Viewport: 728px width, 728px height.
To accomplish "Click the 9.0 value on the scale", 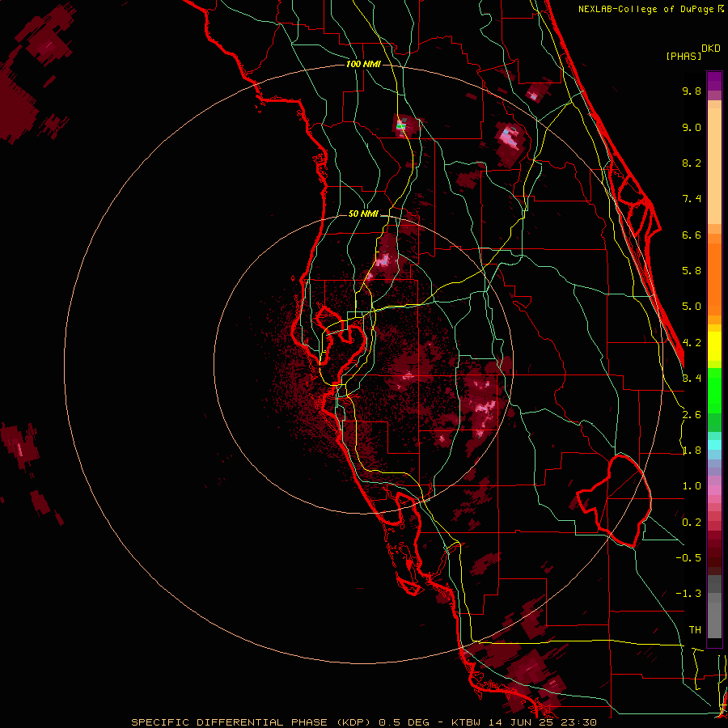I will pos(692,127).
